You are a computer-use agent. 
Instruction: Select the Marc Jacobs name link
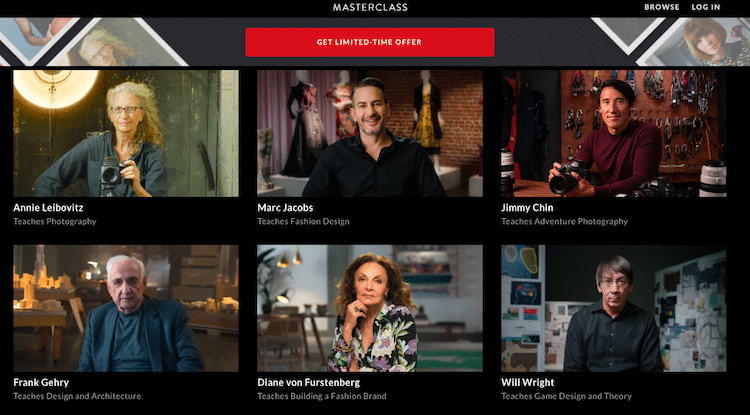coord(285,208)
